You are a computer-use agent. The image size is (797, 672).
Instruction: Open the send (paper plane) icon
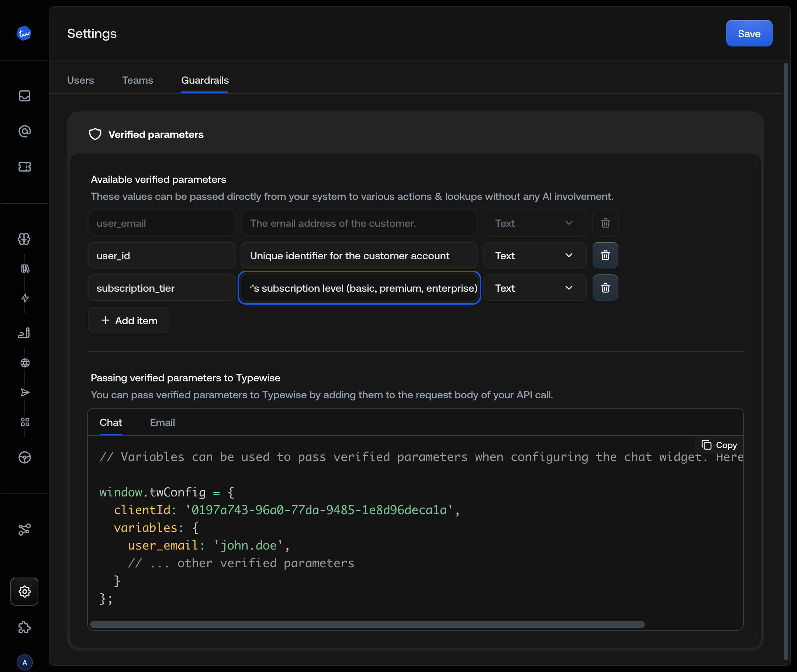coord(24,392)
